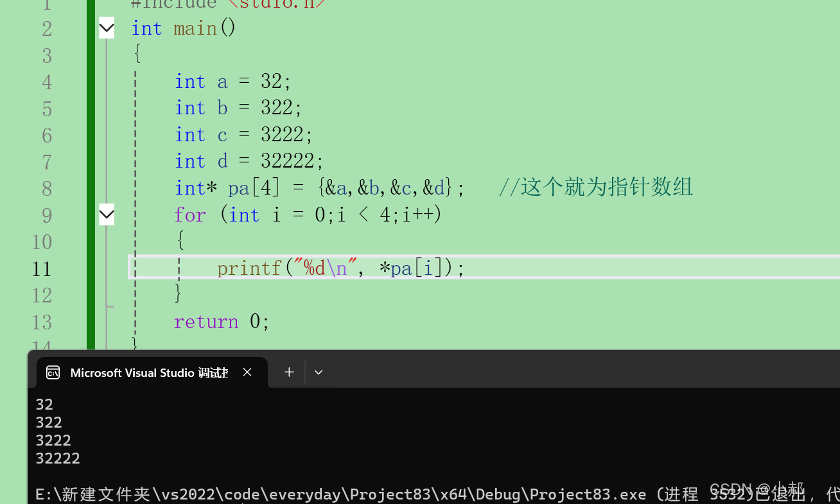This screenshot has width=840, height=504.
Task: Select the Microsoft Visual Studio debug console tab
Action: click(152, 372)
